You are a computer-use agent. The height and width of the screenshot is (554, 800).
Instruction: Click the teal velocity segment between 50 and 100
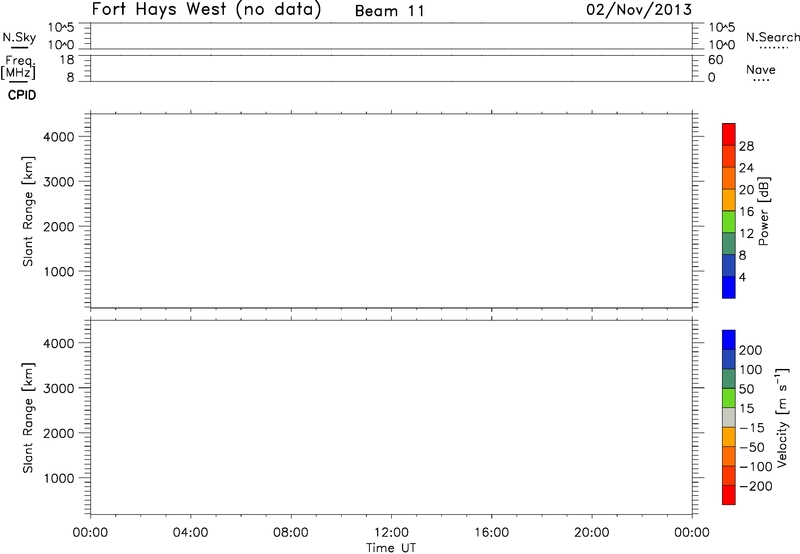coord(729,379)
